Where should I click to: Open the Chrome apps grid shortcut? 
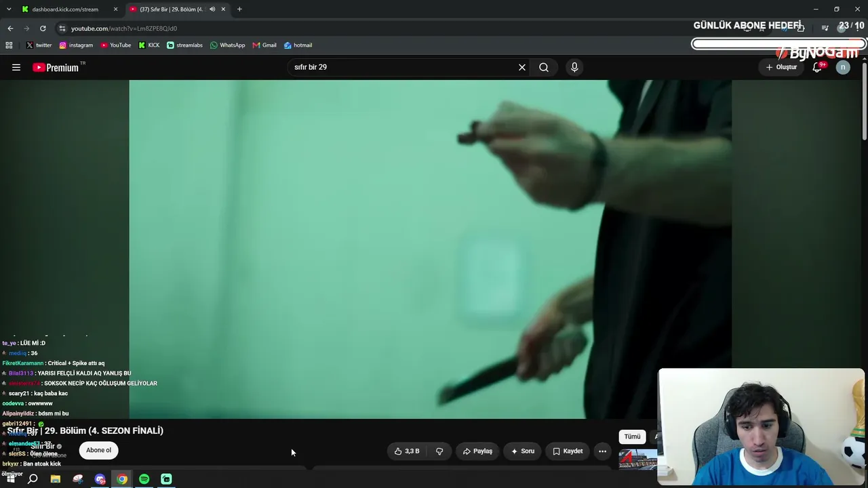tap(9, 45)
